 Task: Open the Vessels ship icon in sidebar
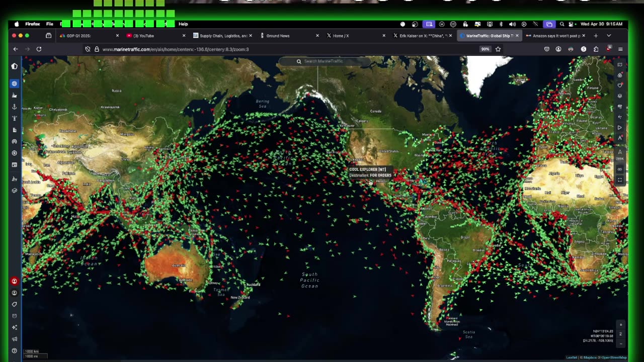click(x=14, y=95)
